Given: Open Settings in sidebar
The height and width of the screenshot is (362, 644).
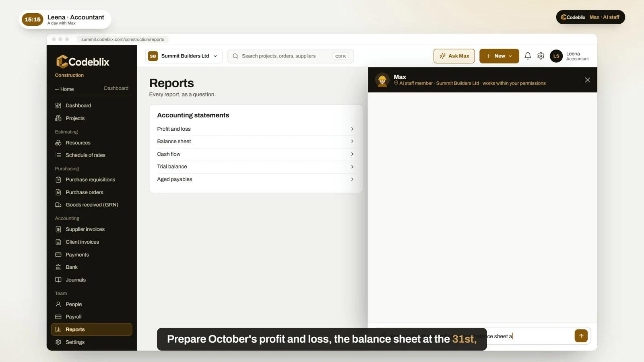Looking at the screenshot, I should (x=91, y=342).
